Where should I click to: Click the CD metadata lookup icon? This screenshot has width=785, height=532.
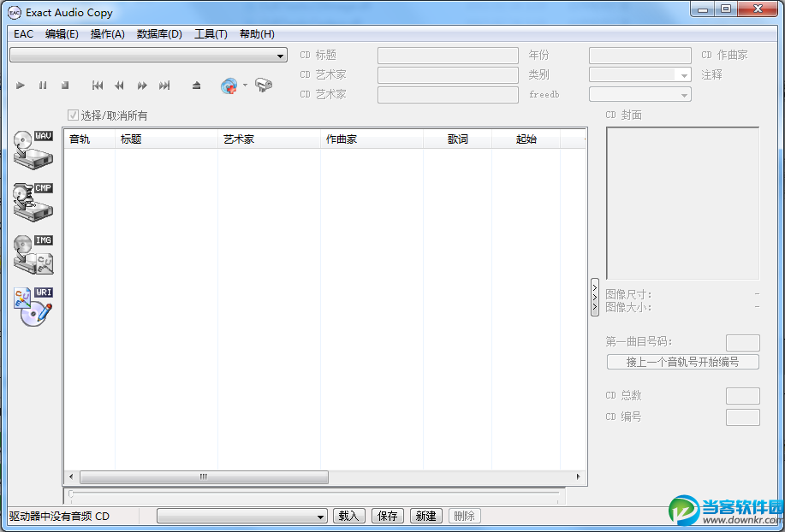[229, 86]
